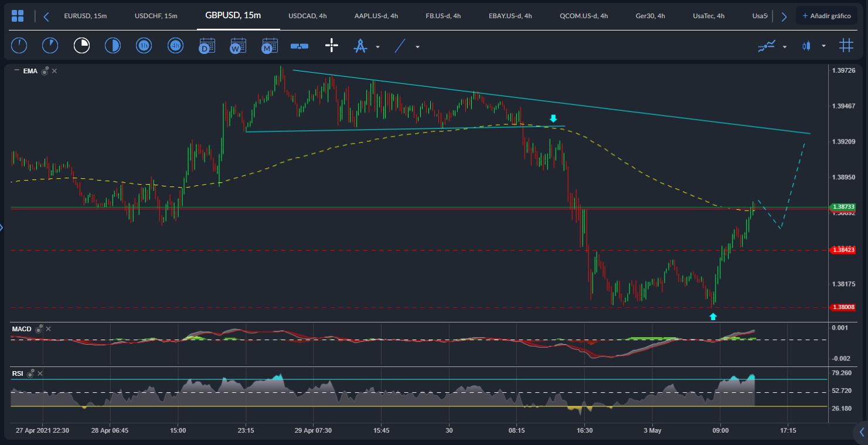This screenshot has height=445, width=868.
Task: Expand the chart type dropdown arrow
Action: [823, 46]
